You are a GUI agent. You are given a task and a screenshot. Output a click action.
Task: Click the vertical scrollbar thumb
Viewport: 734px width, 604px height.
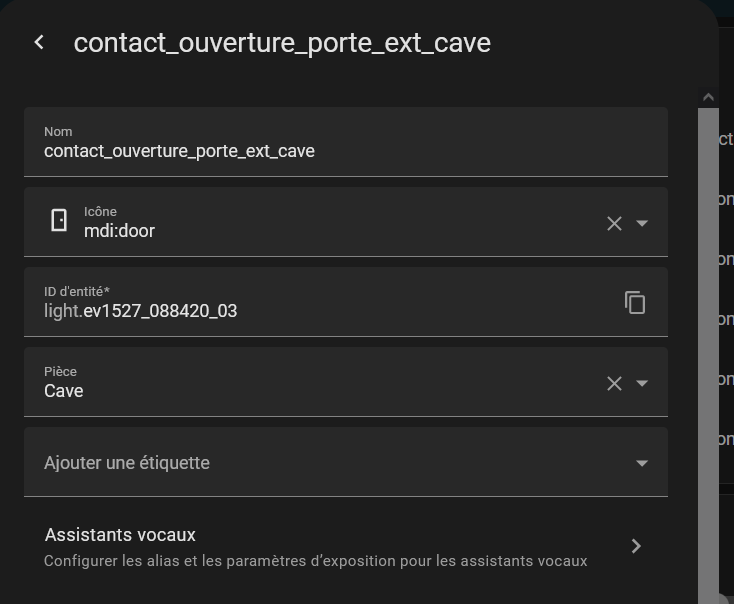click(708, 356)
